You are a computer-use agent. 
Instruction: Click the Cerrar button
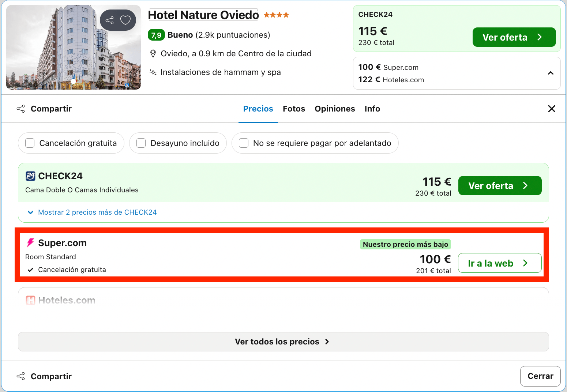pyautogui.click(x=540, y=376)
